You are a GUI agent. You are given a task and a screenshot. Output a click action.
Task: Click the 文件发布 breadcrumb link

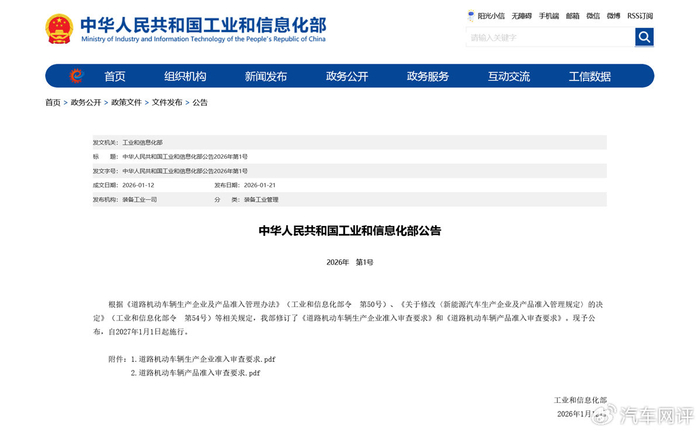click(x=167, y=102)
